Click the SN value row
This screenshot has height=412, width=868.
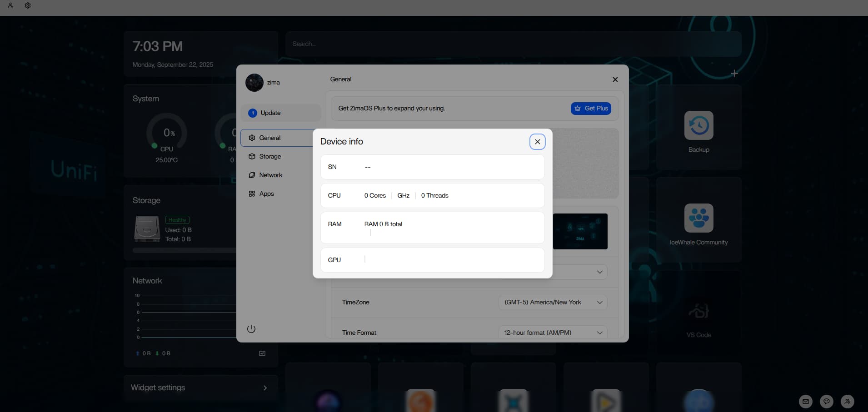pyautogui.click(x=432, y=167)
